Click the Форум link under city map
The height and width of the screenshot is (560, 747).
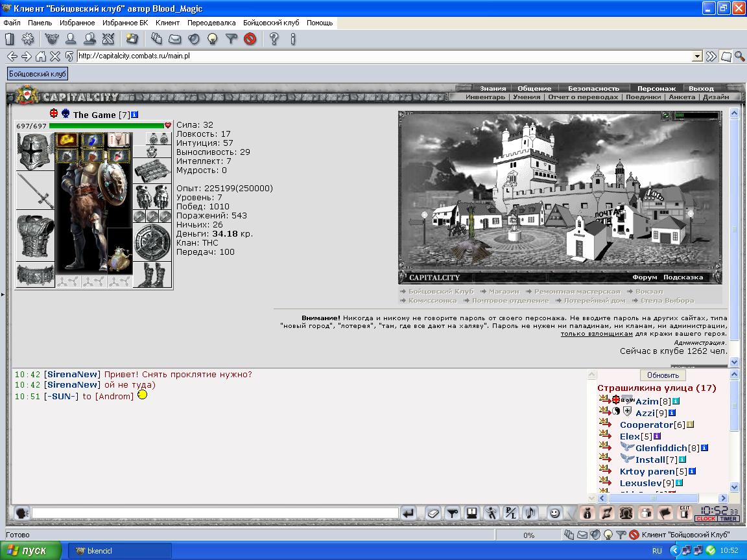[x=645, y=277]
